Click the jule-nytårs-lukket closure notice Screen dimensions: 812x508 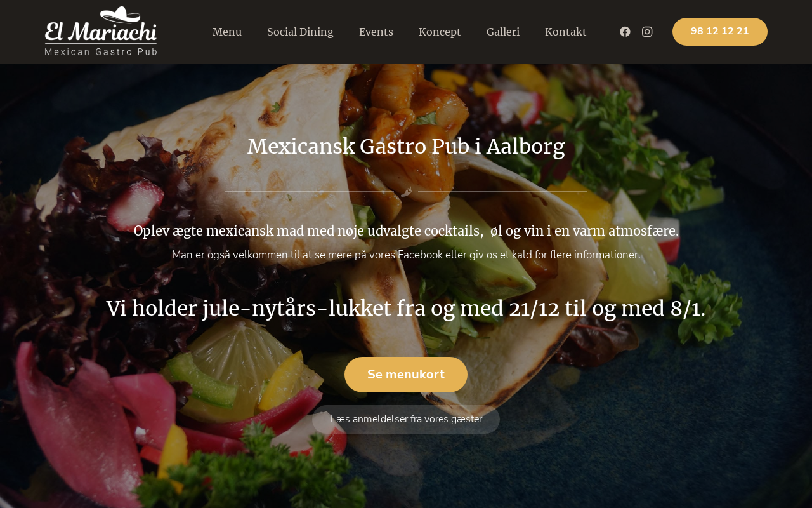coord(406,309)
